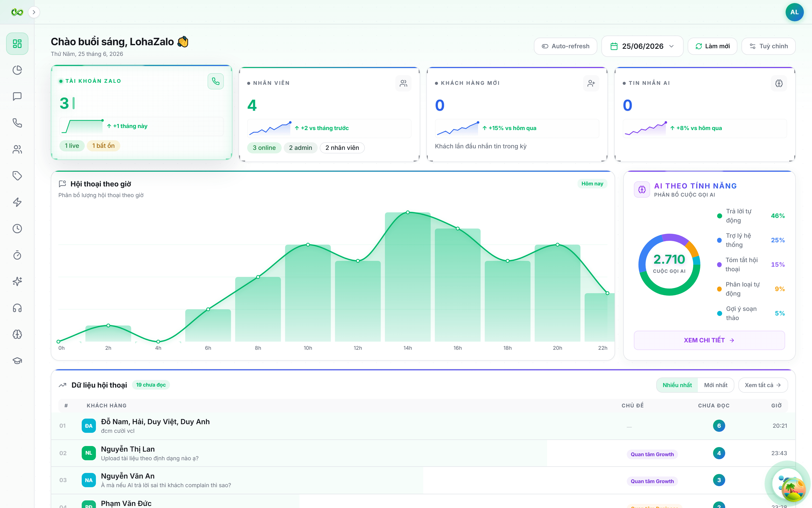Viewport: 812px width, 508px height.
Task: Click the XEM CHI TIẾT button
Action: pos(709,340)
